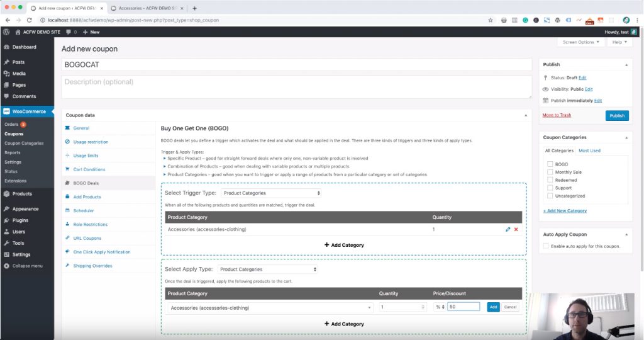Check the BOGO coupon category
Image resolution: width=644 pixels, height=340 pixels.
click(550, 164)
